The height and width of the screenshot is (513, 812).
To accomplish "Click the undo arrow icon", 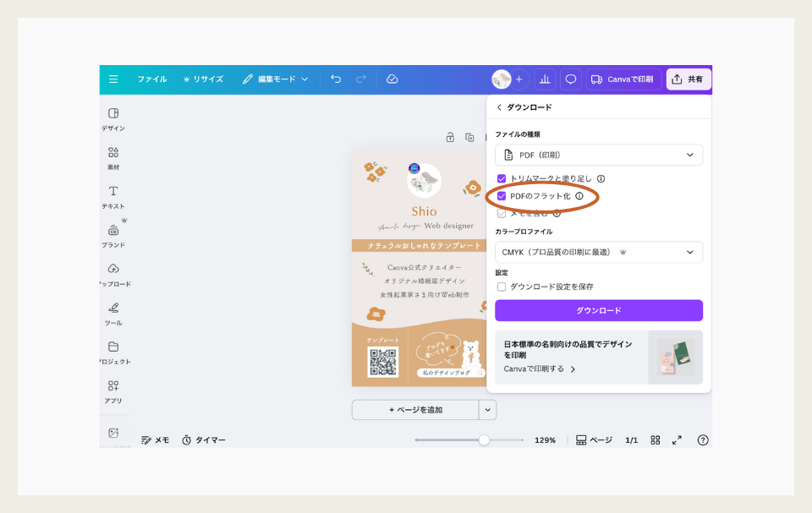I will pyautogui.click(x=335, y=78).
